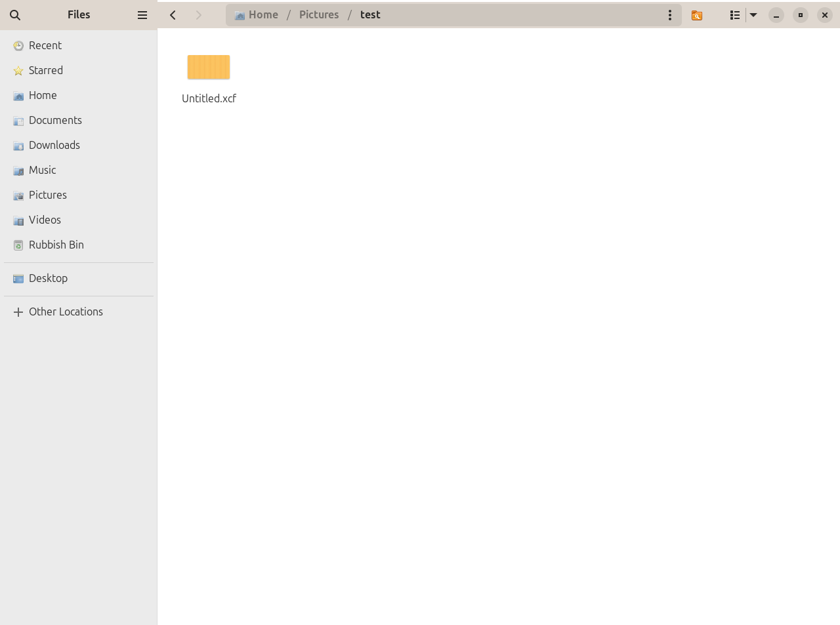Click the Downloads sidebar icon
Viewport: 840px width, 625px height.
(x=18, y=146)
